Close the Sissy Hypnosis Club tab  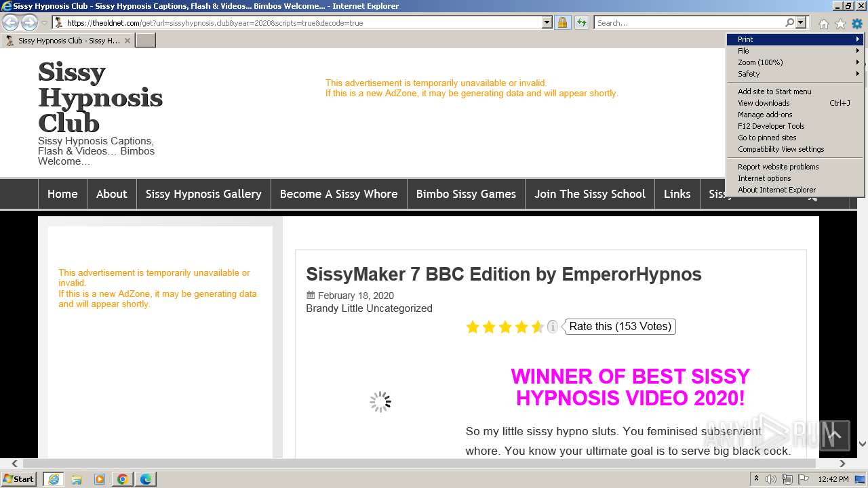coord(127,41)
